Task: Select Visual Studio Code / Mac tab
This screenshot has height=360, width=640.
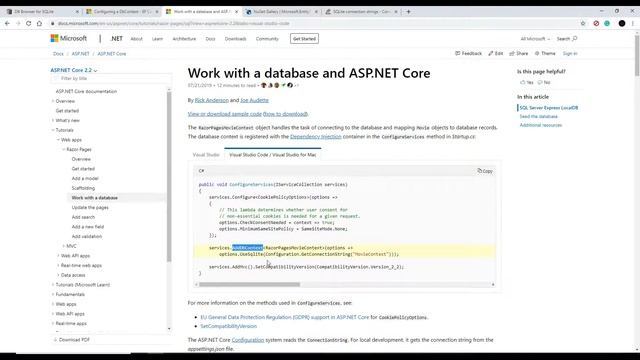Action: point(273,155)
